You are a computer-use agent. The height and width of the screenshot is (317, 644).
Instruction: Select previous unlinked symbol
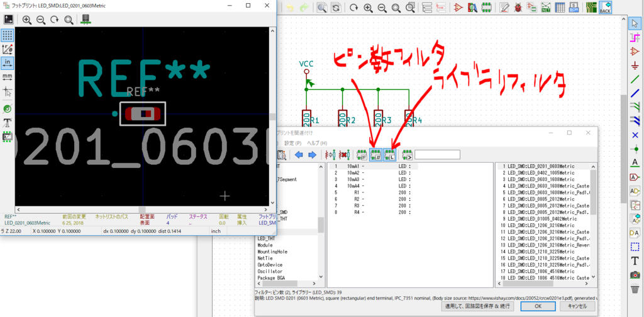pos(299,155)
